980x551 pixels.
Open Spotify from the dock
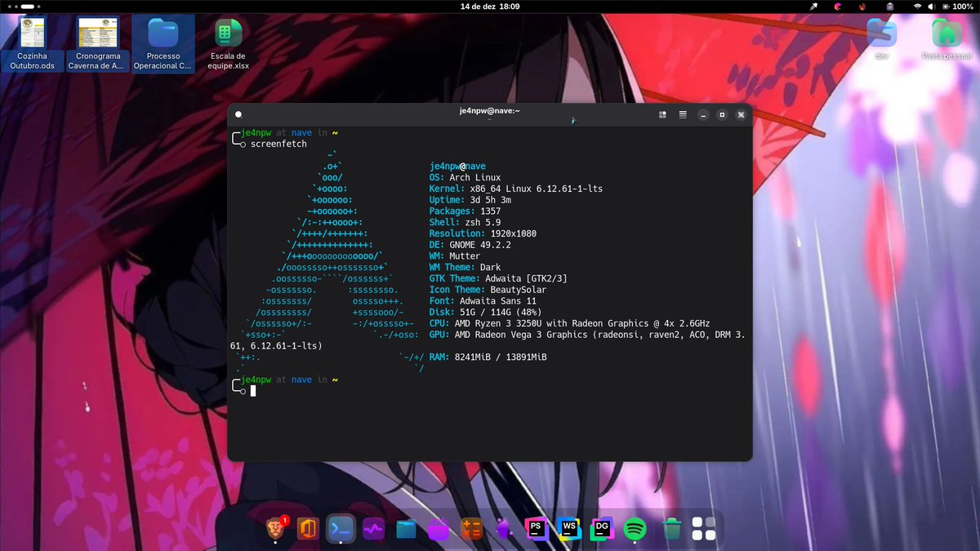(635, 529)
